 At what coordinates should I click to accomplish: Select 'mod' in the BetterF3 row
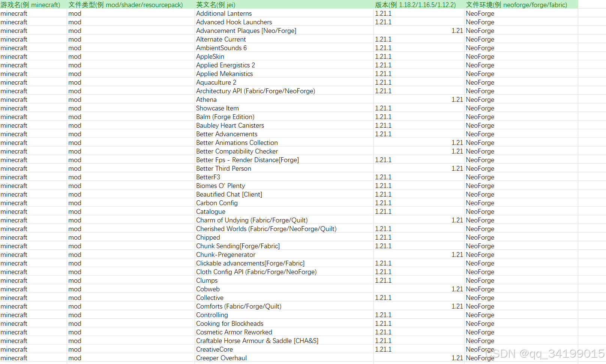tap(131, 177)
